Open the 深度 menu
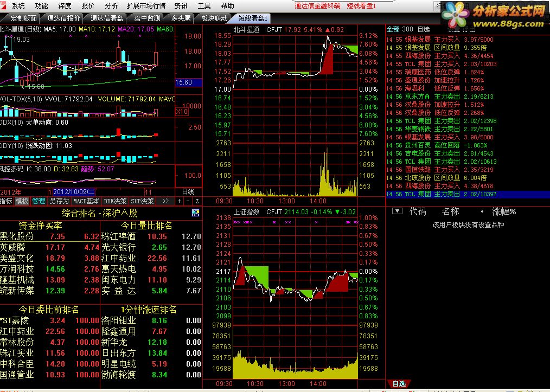550x392 pixels. pos(65,5)
